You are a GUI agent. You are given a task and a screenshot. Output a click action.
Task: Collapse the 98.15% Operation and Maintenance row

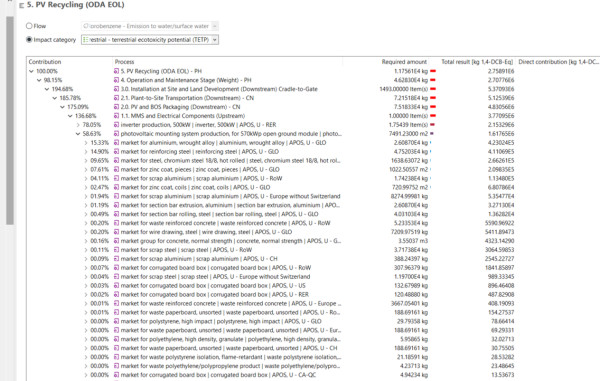coord(39,80)
